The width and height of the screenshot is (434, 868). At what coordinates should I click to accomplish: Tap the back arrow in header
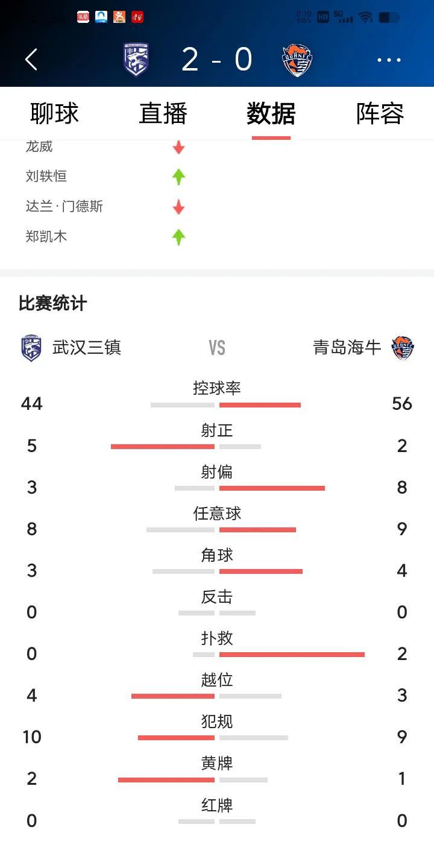(31, 60)
